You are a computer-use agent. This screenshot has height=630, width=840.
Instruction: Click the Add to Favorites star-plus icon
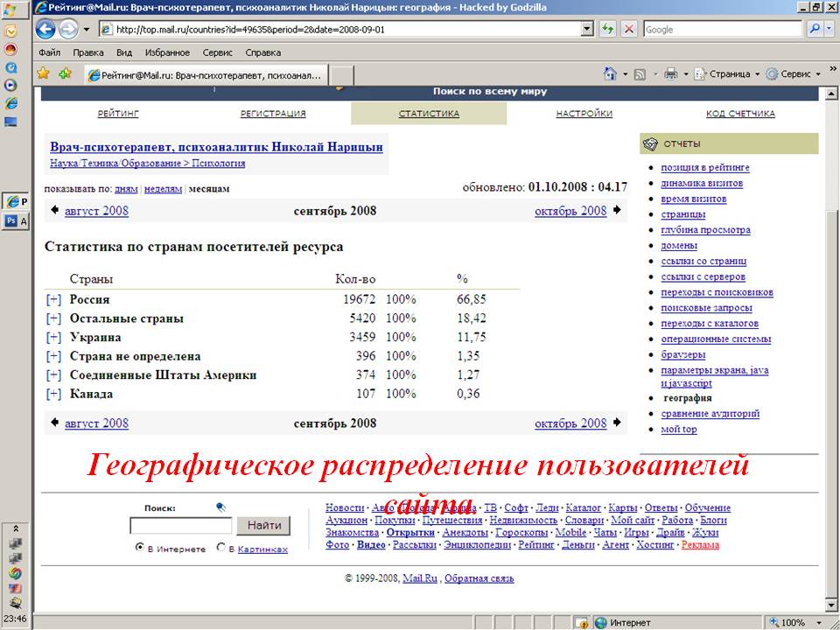pos(65,73)
